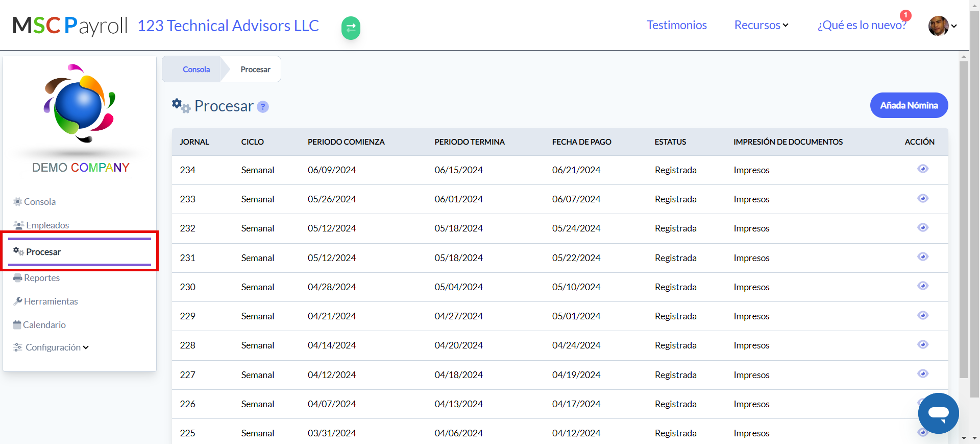Click the green company switch icon
This screenshot has height=444, width=980.
[x=351, y=28]
